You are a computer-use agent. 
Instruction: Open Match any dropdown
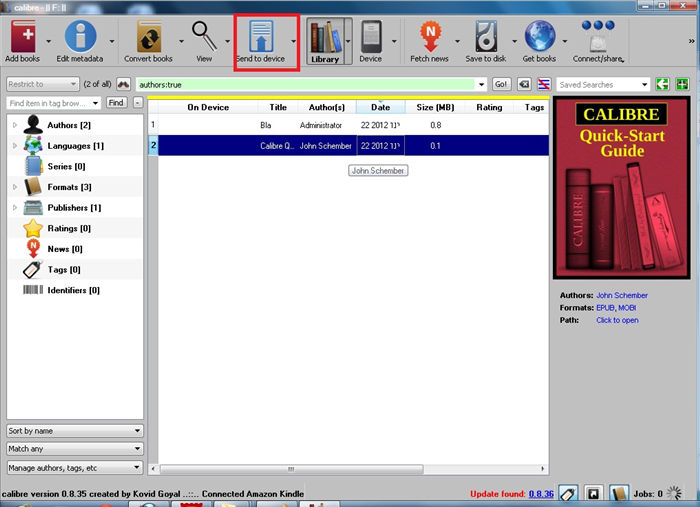coord(75,449)
